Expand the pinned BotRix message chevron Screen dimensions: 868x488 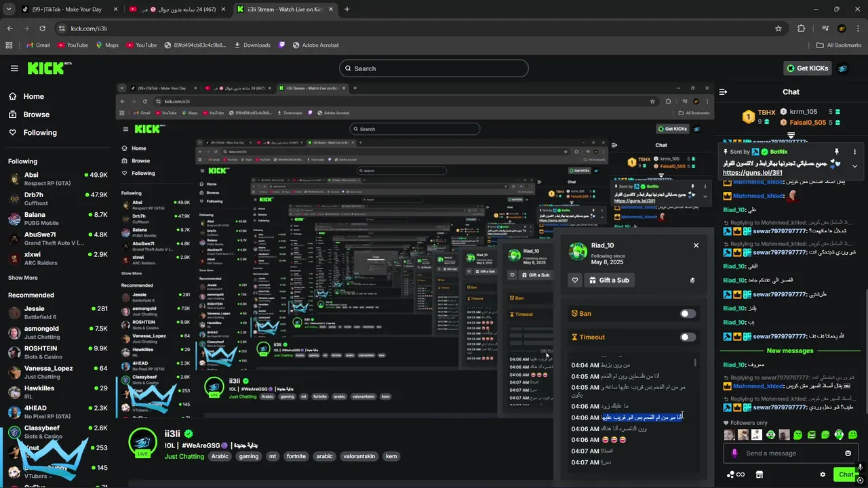pyautogui.click(x=854, y=166)
